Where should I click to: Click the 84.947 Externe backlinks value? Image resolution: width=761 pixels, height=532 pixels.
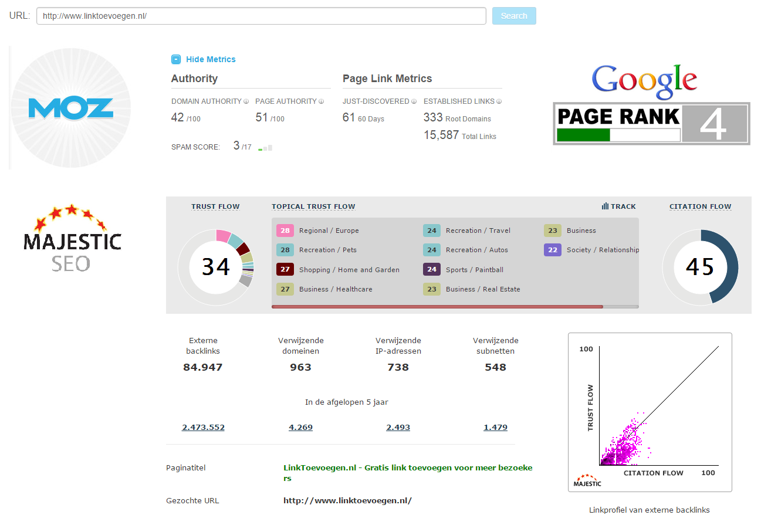[203, 367]
